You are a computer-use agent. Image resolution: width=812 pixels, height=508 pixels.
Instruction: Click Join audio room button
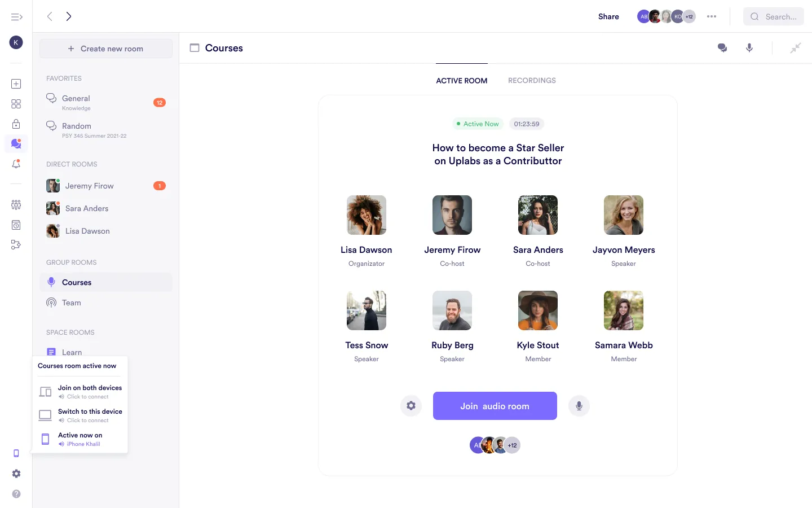[495, 406]
